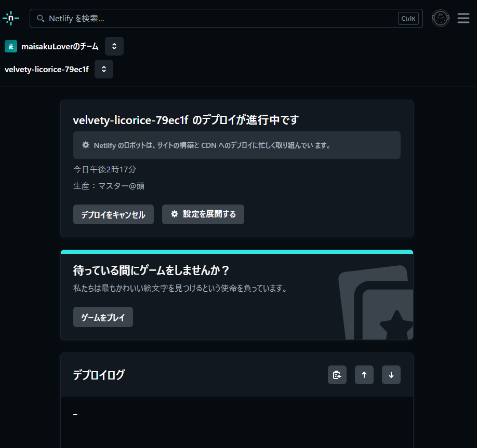Click the Netlify logo icon
The width and height of the screenshot is (477, 448).
(11, 18)
